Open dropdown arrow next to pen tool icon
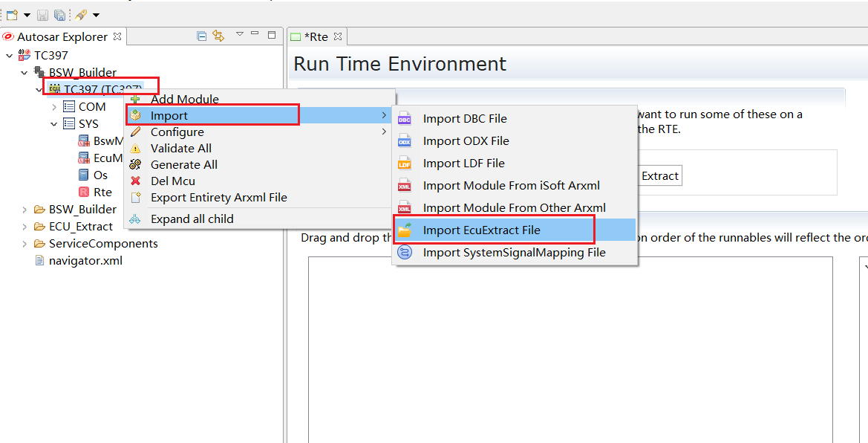Viewport: 868px width, 443px height. (96, 16)
